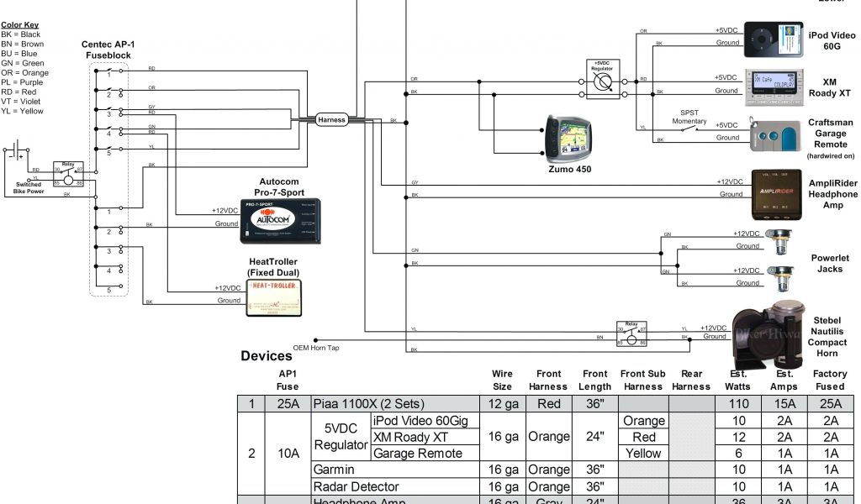Screen dimensions: 861x504
Task: Select the XM Roady XT radio image
Action: click(774, 85)
